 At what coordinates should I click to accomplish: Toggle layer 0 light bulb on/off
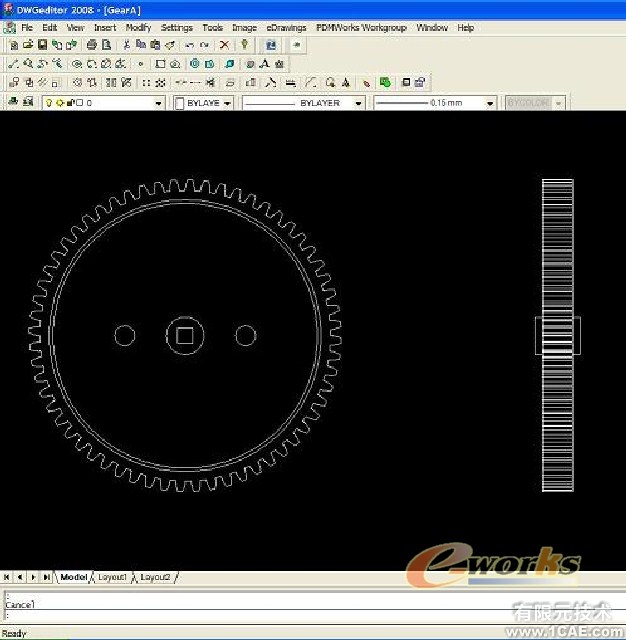49,103
